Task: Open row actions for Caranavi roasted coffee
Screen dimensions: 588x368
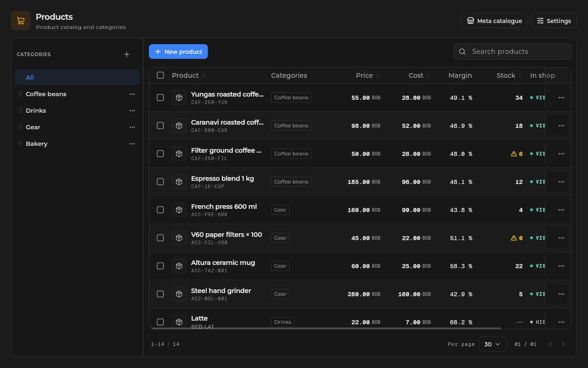Action: (x=561, y=126)
